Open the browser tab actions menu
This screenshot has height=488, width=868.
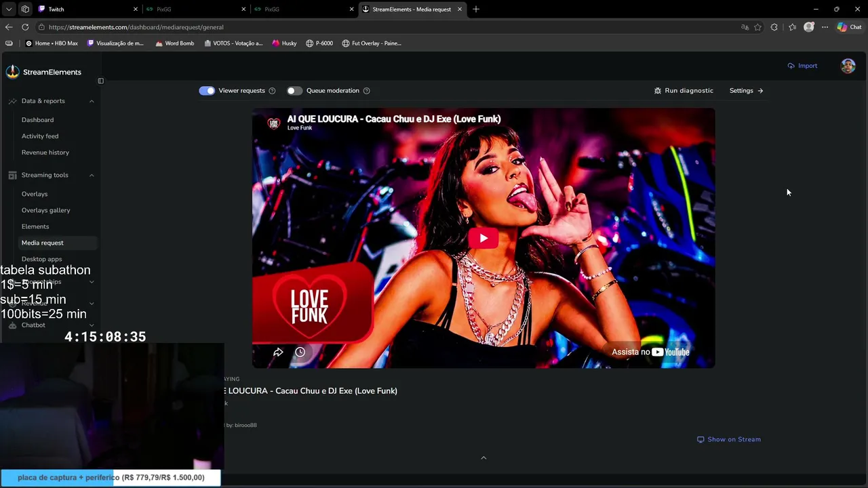9,9
